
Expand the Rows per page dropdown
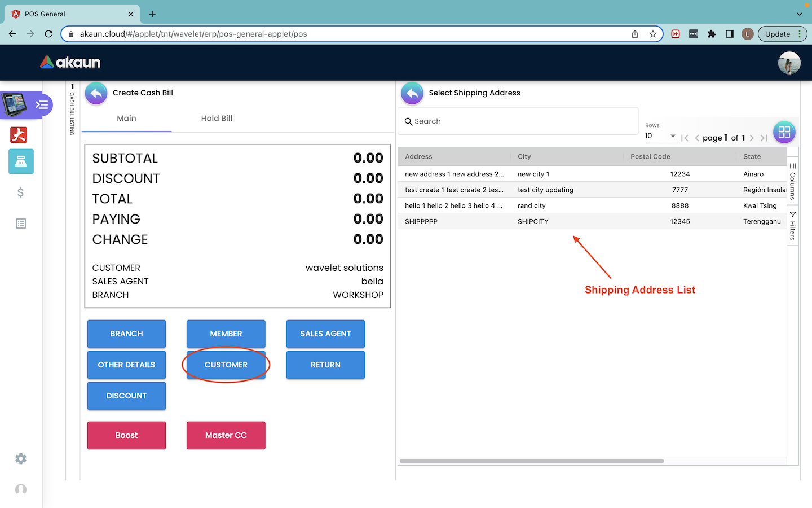pos(661,136)
